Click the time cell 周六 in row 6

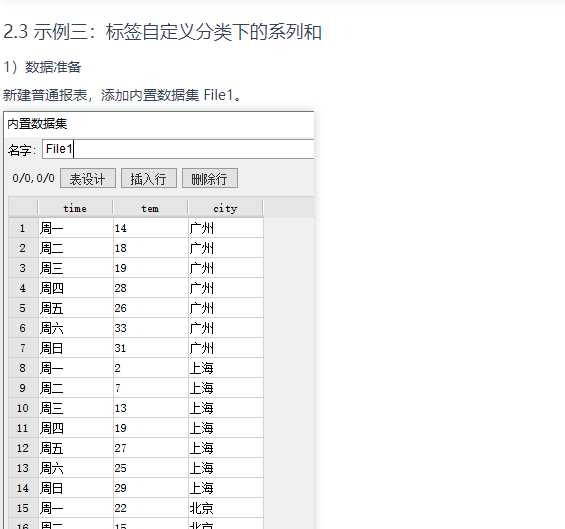(75, 328)
